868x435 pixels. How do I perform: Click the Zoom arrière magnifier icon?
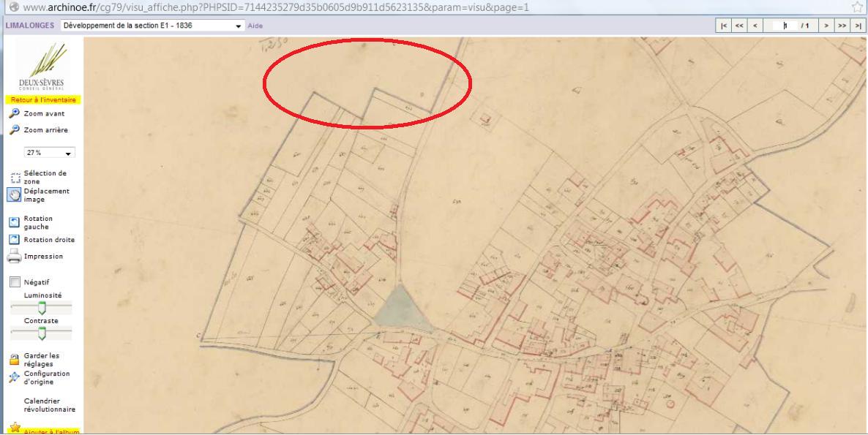coord(15,130)
